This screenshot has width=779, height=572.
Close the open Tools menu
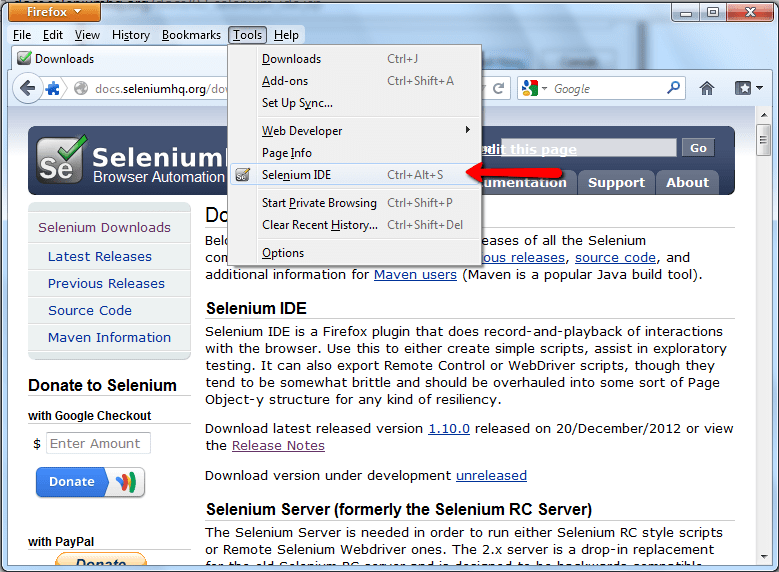[x=247, y=35]
